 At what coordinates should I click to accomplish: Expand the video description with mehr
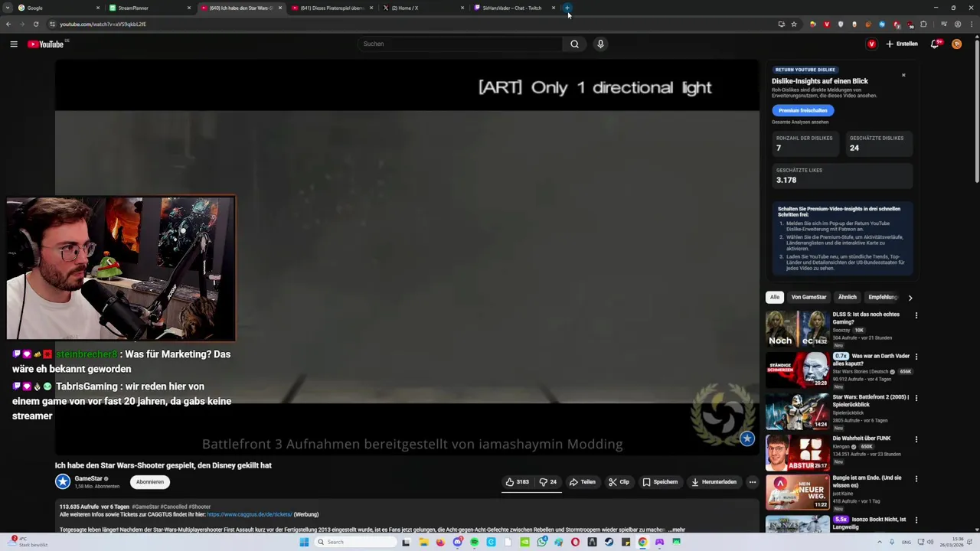[677, 530]
